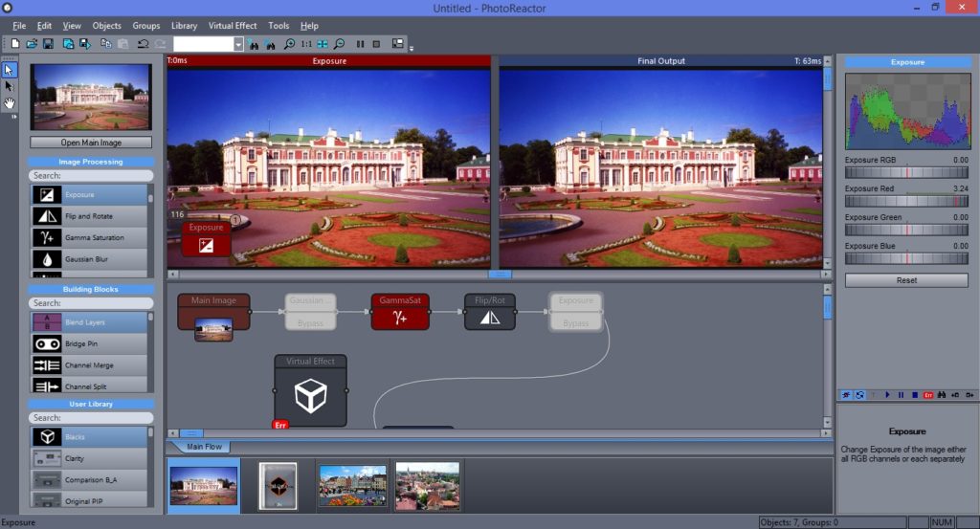This screenshot has width=980, height=529.
Task: Click the red Err badge on Virtual Effect
Action: pos(280,425)
